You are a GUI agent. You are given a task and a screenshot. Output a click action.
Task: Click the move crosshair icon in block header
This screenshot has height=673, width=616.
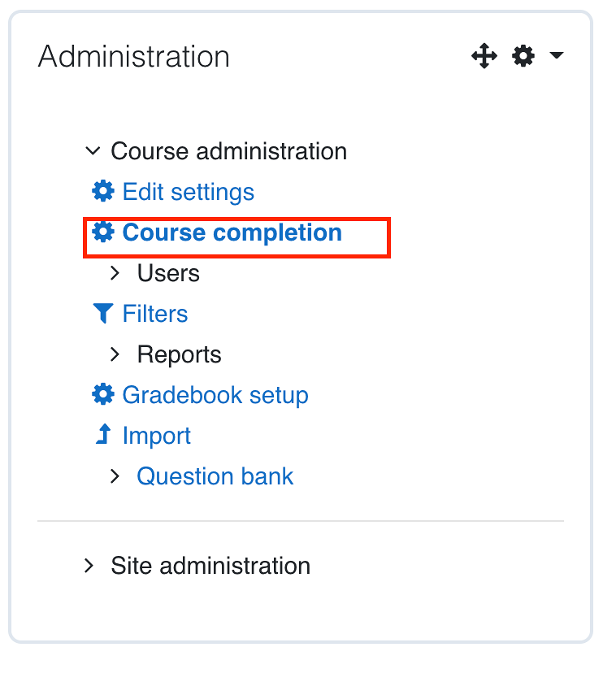(x=484, y=56)
